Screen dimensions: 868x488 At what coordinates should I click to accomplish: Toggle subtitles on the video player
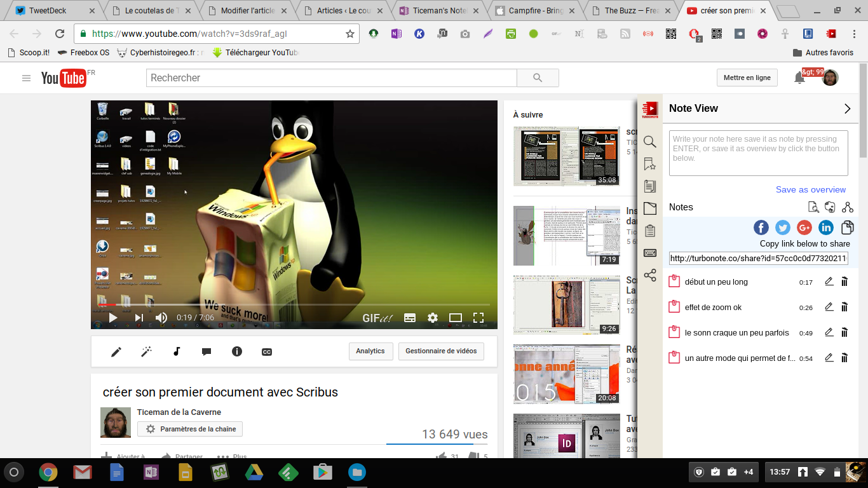pyautogui.click(x=410, y=318)
